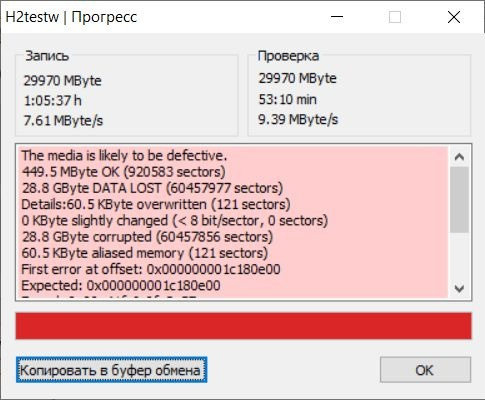Screen dimensions: 485x400
Task: Copy results with Копировать в буфер обмена
Action: pos(111,370)
